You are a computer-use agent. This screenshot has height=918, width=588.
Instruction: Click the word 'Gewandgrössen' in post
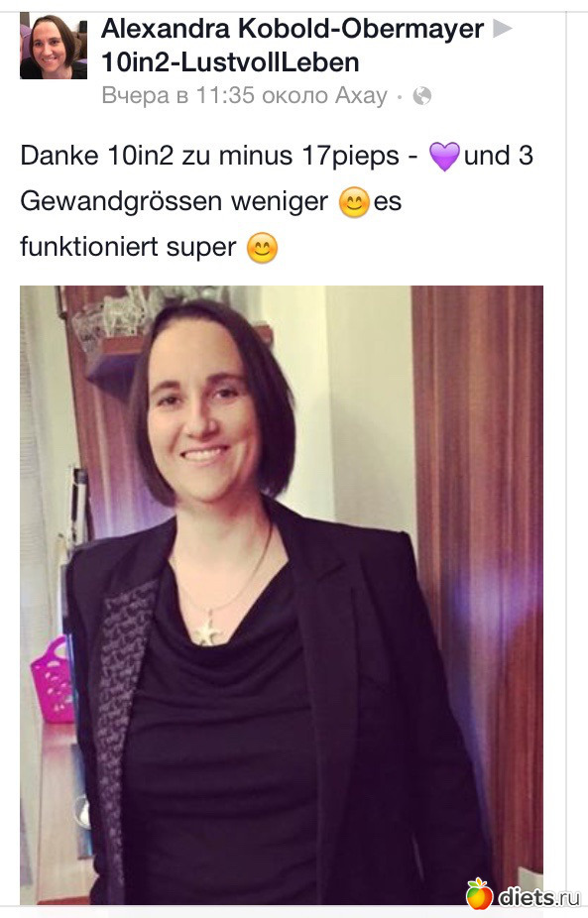point(121,201)
